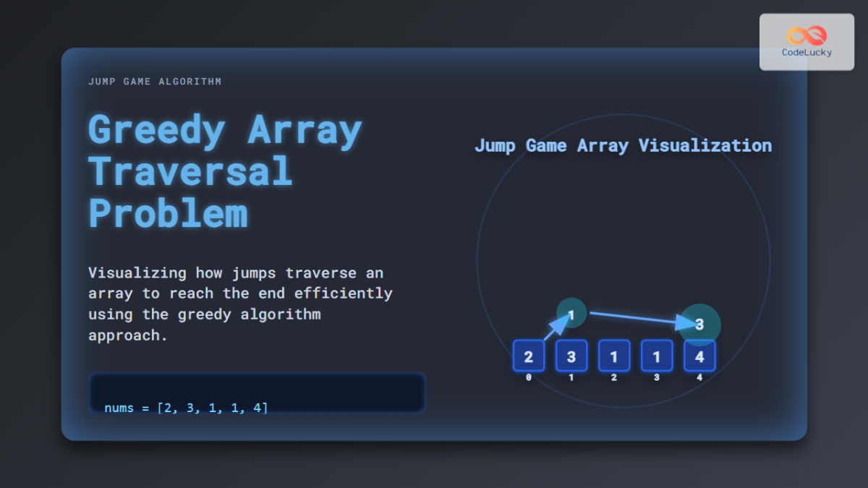
Task: Expand the index label 0 under first cell
Action: coord(528,377)
